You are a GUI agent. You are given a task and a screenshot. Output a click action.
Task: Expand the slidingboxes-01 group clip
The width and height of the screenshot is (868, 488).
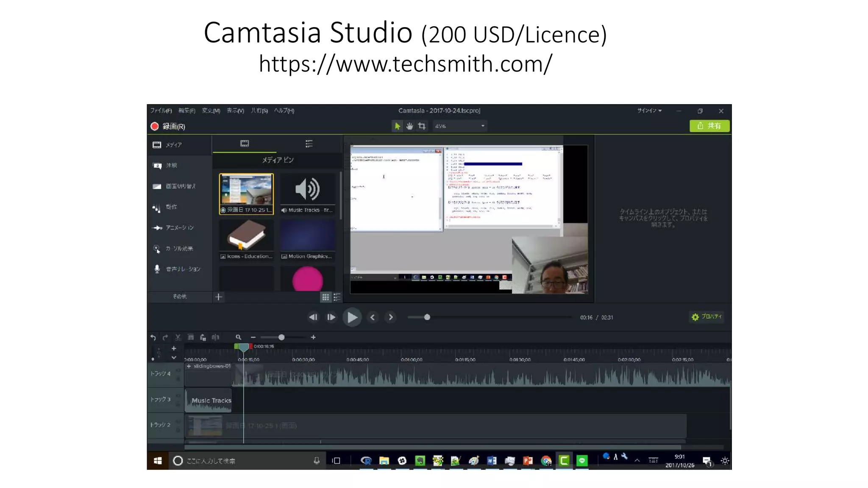pos(189,366)
